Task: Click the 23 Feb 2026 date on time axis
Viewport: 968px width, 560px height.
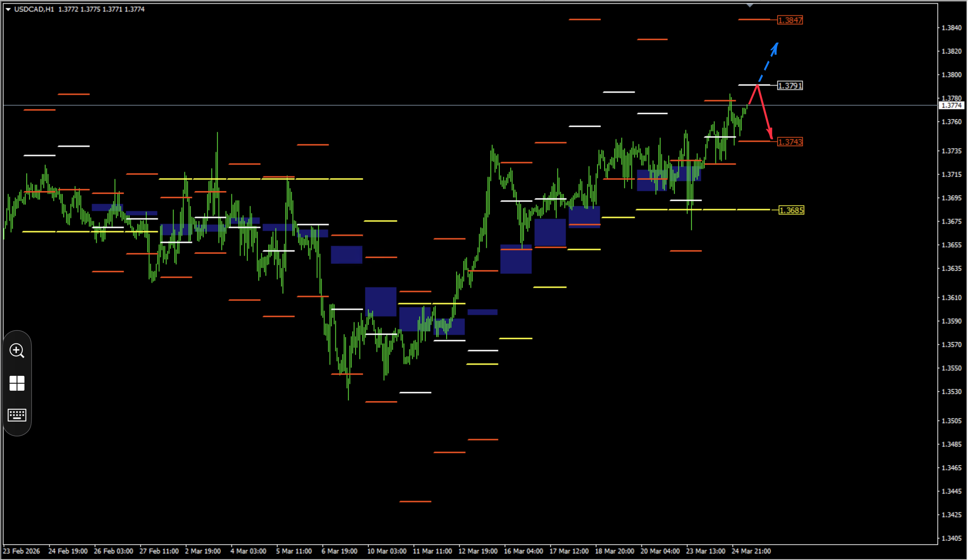Action: click(x=22, y=551)
